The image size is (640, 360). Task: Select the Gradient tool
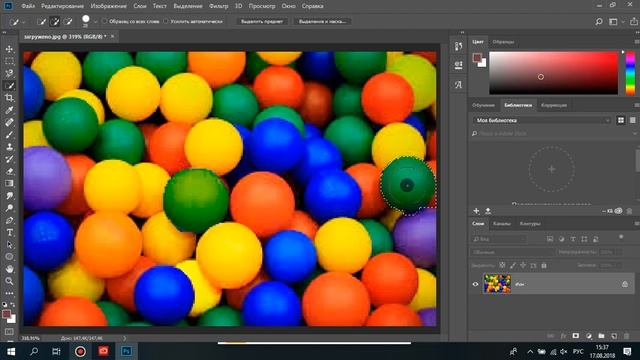9,184
